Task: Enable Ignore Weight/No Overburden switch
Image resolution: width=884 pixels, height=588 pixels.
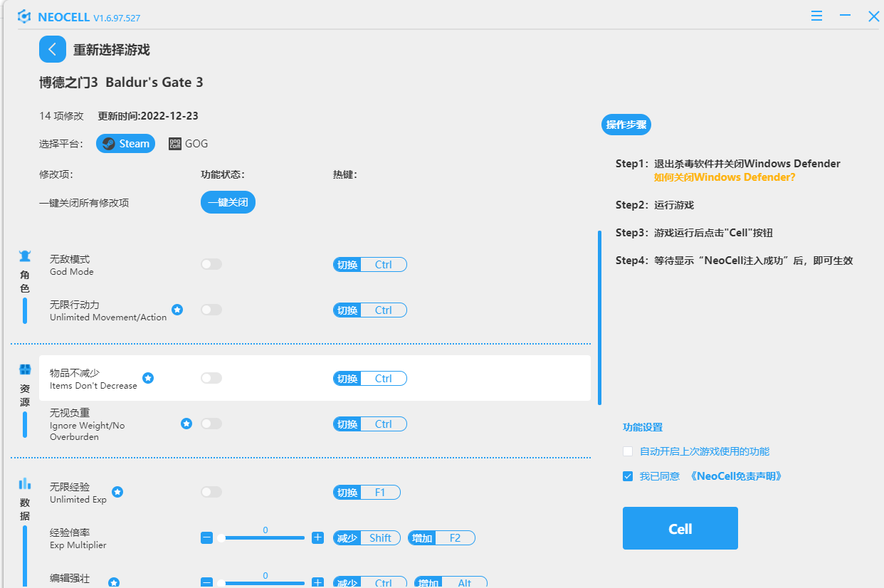Action: (x=211, y=424)
